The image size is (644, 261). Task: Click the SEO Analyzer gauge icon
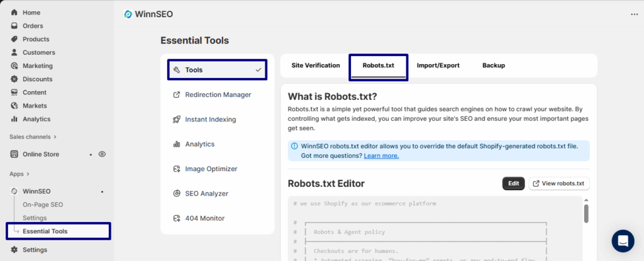(x=177, y=194)
